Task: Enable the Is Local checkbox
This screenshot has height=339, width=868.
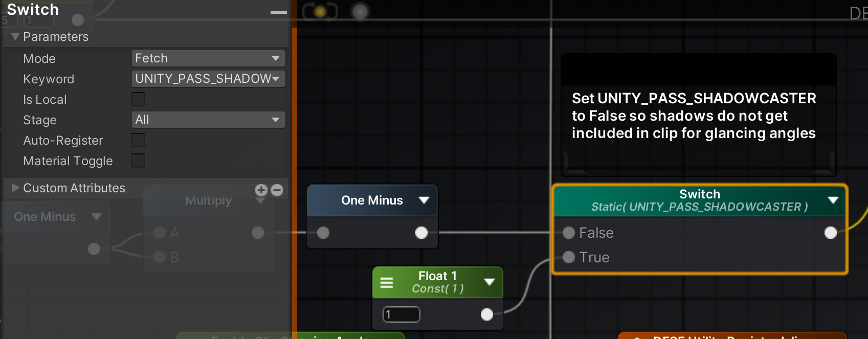Action: pyautogui.click(x=138, y=99)
